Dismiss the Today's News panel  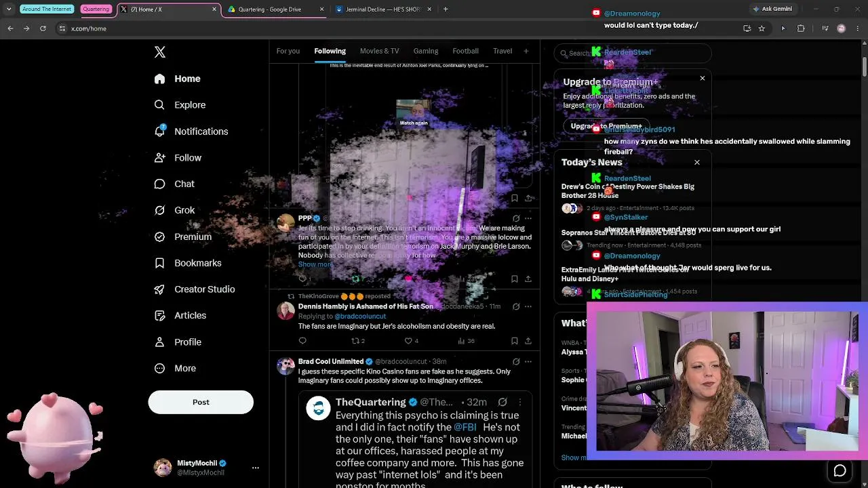(x=696, y=162)
